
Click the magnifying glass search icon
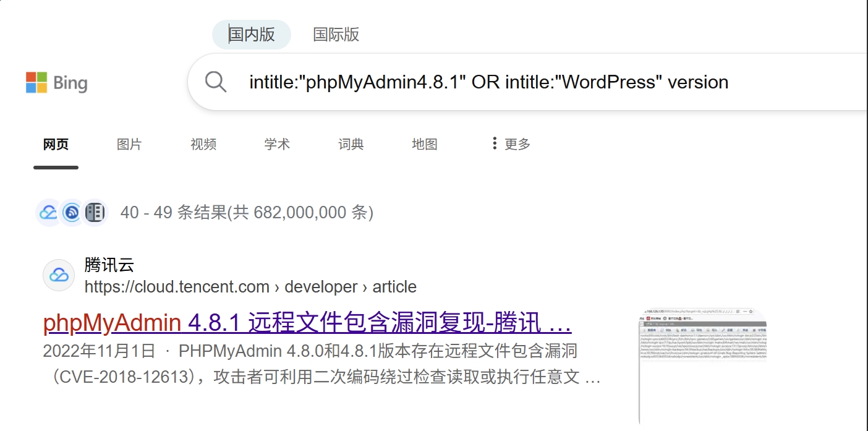pyautogui.click(x=216, y=82)
